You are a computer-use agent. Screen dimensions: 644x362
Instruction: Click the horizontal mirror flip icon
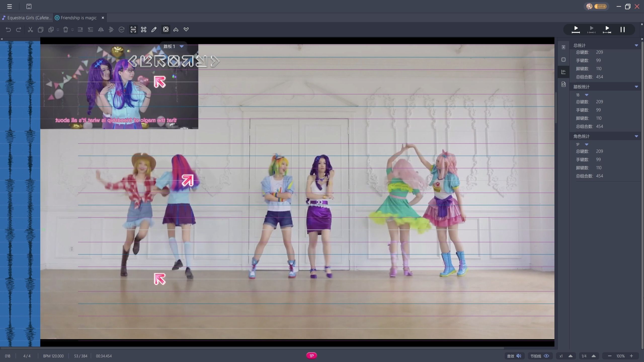(101, 30)
